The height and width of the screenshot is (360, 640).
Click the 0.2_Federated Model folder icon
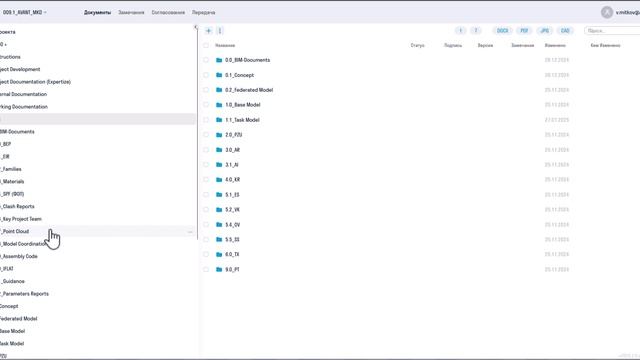coord(219,90)
